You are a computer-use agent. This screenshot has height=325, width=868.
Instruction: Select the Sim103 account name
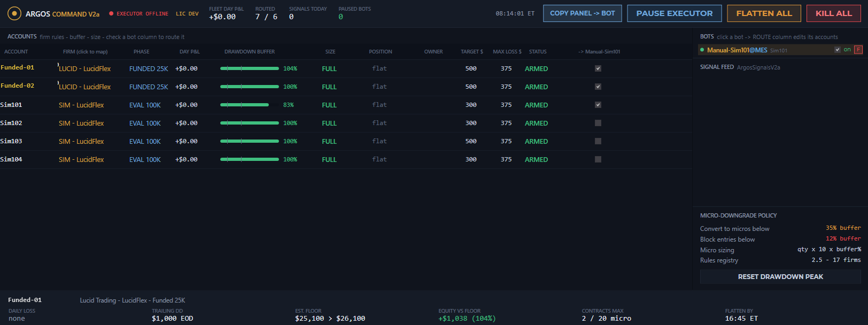click(11, 141)
